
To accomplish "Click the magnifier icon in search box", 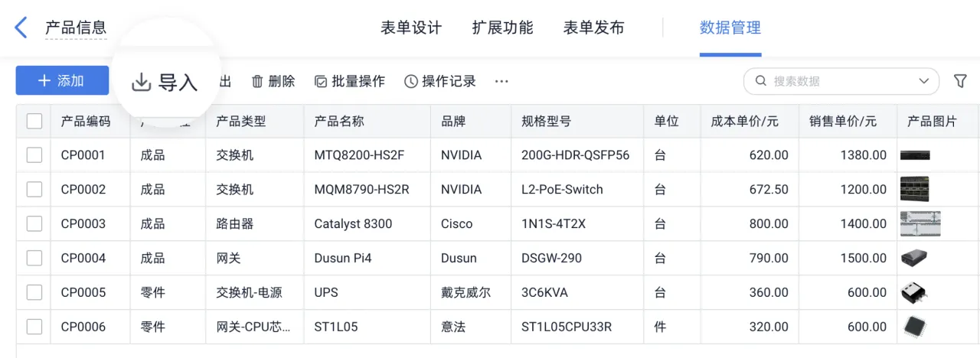I will [761, 81].
